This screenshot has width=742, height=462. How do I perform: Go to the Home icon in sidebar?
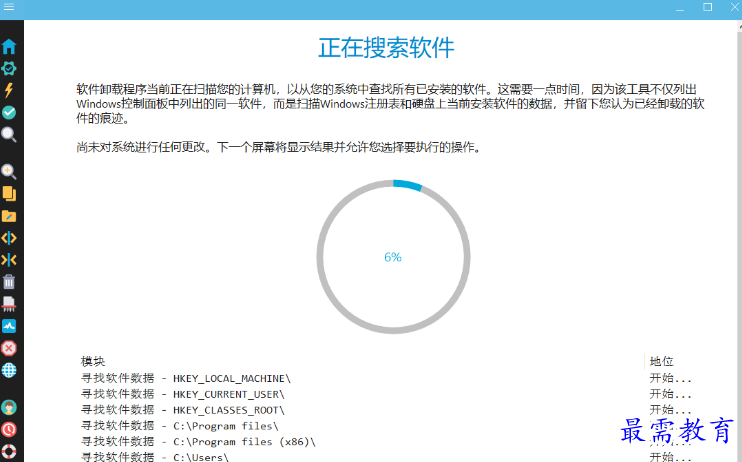point(9,46)
